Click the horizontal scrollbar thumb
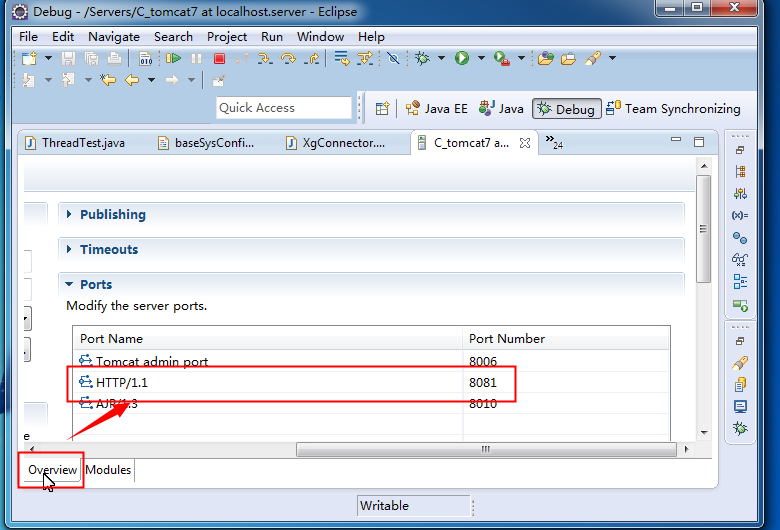The height and width of the screenshot is (530, 780). (x=486, y=449)
